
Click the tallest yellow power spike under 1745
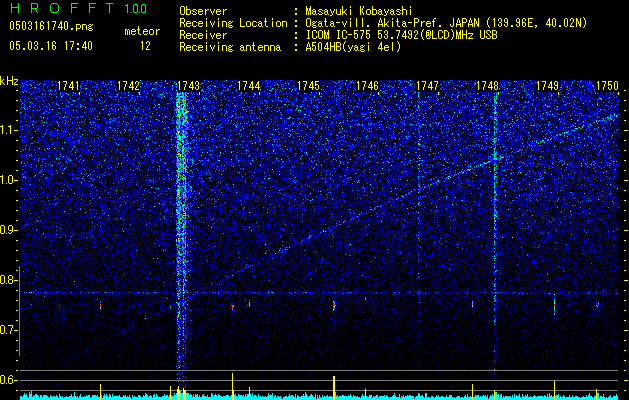334,387
